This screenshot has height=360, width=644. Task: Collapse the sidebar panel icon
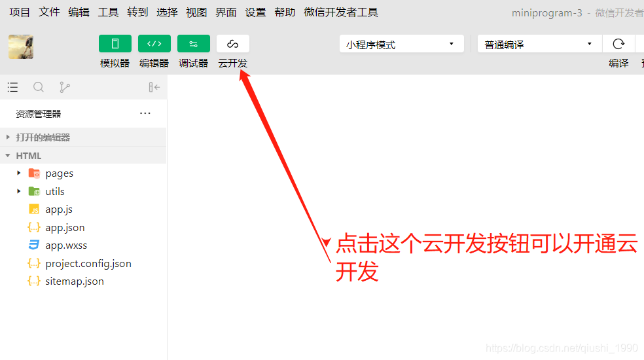pyautogui.click(x=154, y=87)
